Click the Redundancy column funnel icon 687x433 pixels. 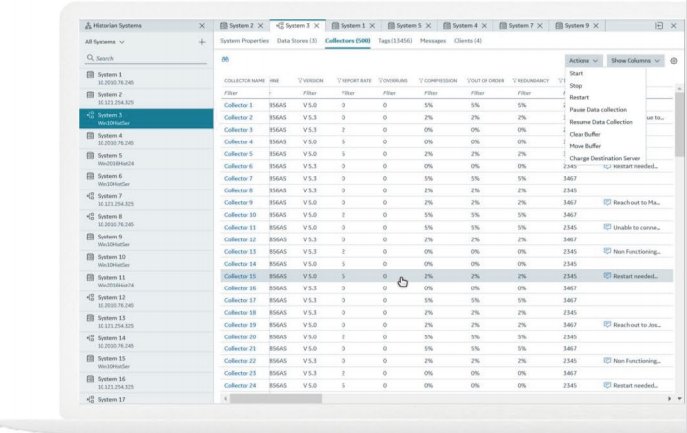515,81
